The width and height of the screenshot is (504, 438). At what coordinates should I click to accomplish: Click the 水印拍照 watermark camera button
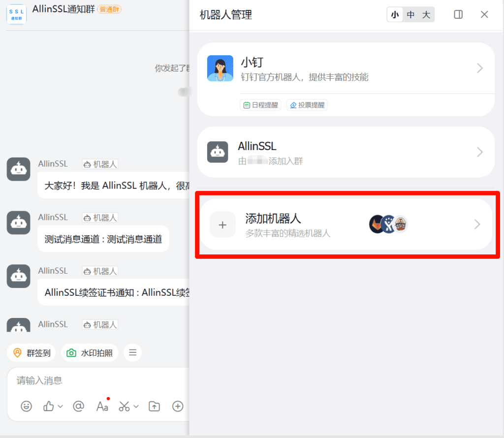pos(90,353)
